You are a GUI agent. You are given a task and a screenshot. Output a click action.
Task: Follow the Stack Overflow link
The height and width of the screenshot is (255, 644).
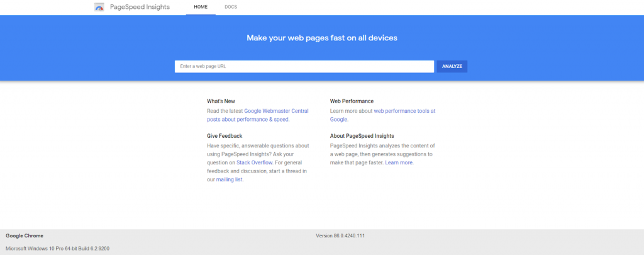pyautogui.click(x=255, y=162)
